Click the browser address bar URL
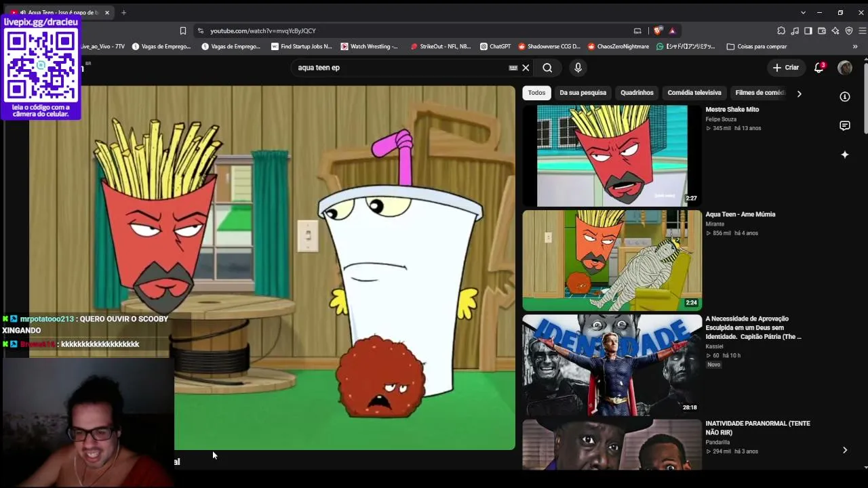The image size is (868, 488). (x=263, y=30)
